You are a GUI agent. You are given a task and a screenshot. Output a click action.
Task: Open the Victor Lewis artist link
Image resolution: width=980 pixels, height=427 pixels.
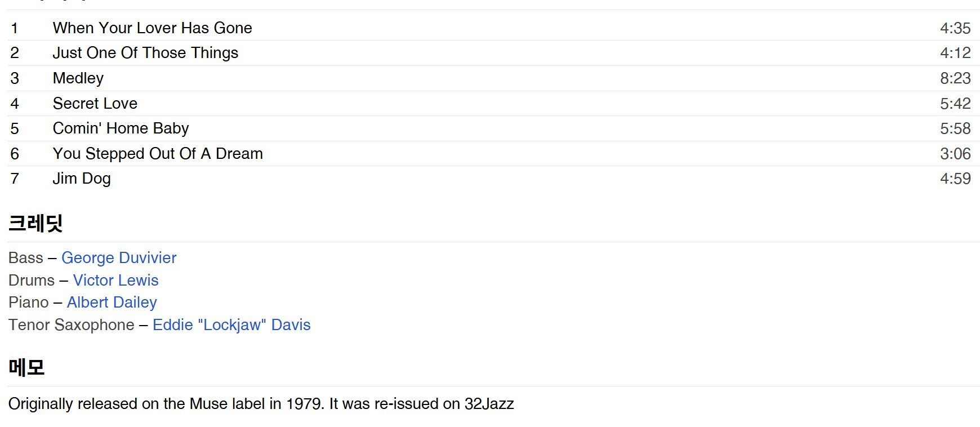[115, 281]
